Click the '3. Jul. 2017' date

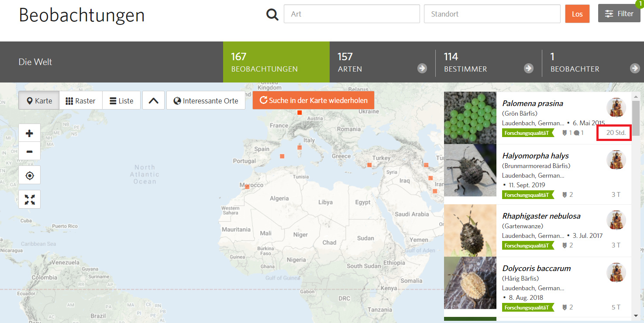(588, 236)
